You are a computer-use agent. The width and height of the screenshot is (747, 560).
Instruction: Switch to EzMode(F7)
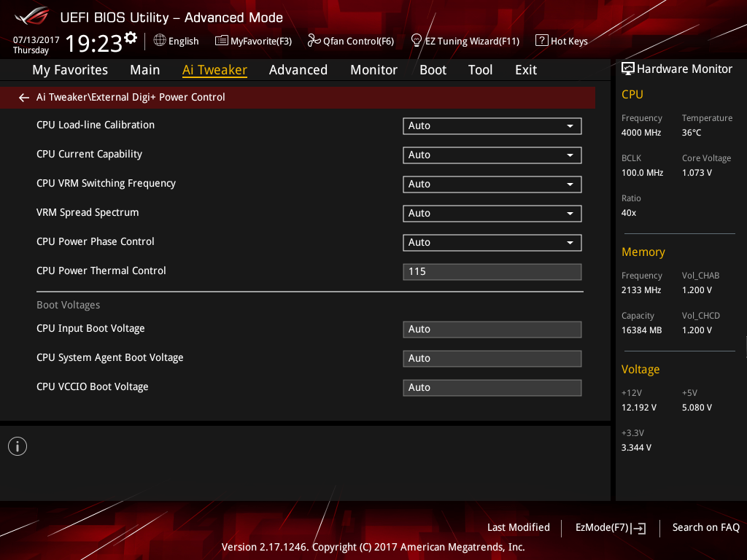click(x=602, y=527)
